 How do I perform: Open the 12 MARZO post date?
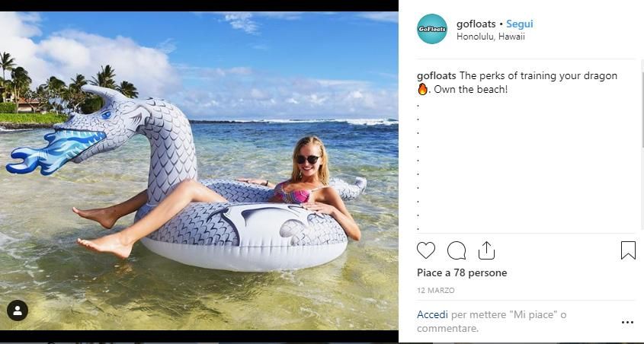tap(436, 290)
